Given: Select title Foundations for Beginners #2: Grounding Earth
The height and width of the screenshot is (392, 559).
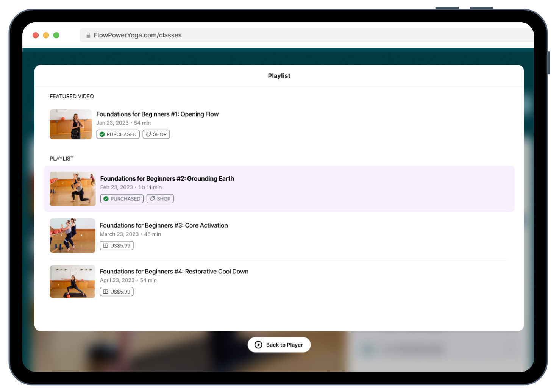Looking at the screenshot, I should point(167,178).
